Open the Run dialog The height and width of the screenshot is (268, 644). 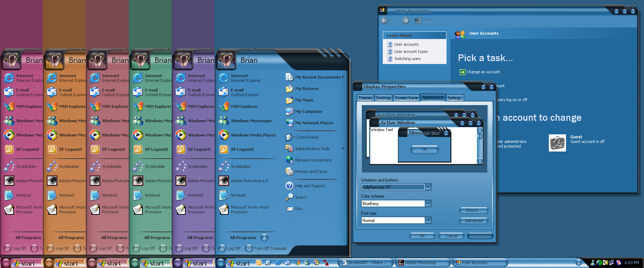tap(296, 209)
